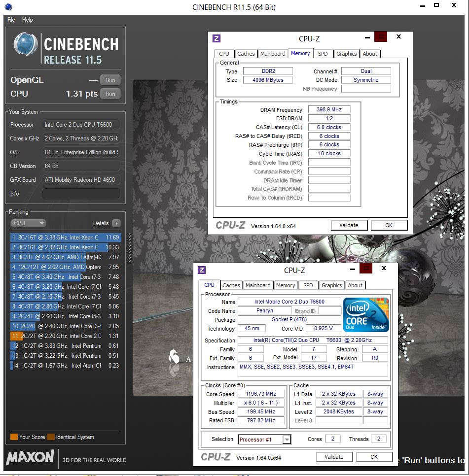The height and width of the screenshot is (476, 469).
Task: Switch to CPU tab in upper CPU-Z window
Action: [x=224, y=54]
